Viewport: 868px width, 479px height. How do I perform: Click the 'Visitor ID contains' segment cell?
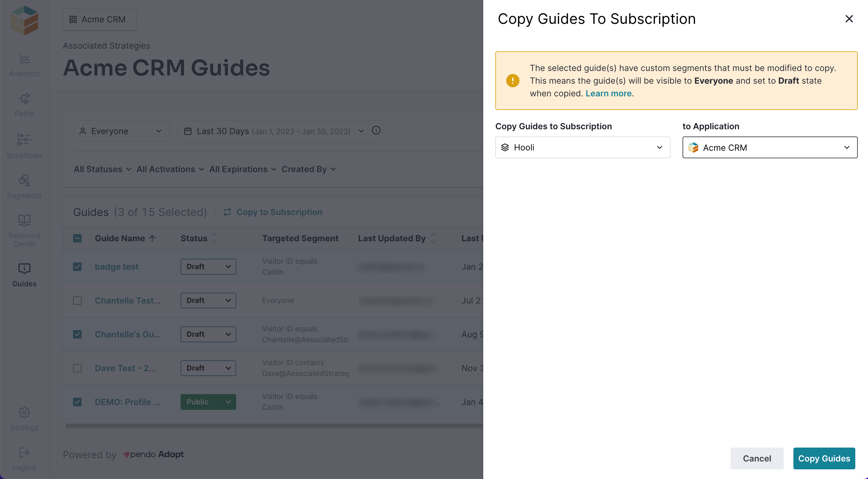point(305,368)
